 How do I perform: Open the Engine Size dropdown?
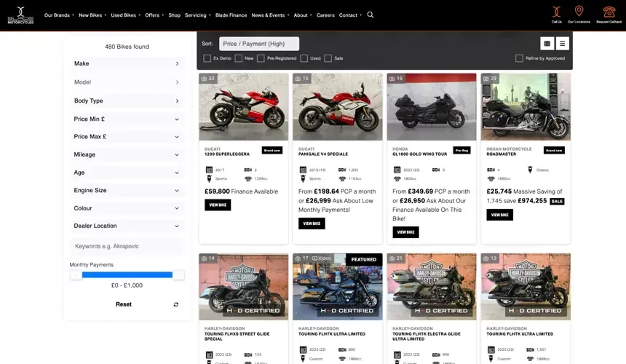tap(127, 191)
